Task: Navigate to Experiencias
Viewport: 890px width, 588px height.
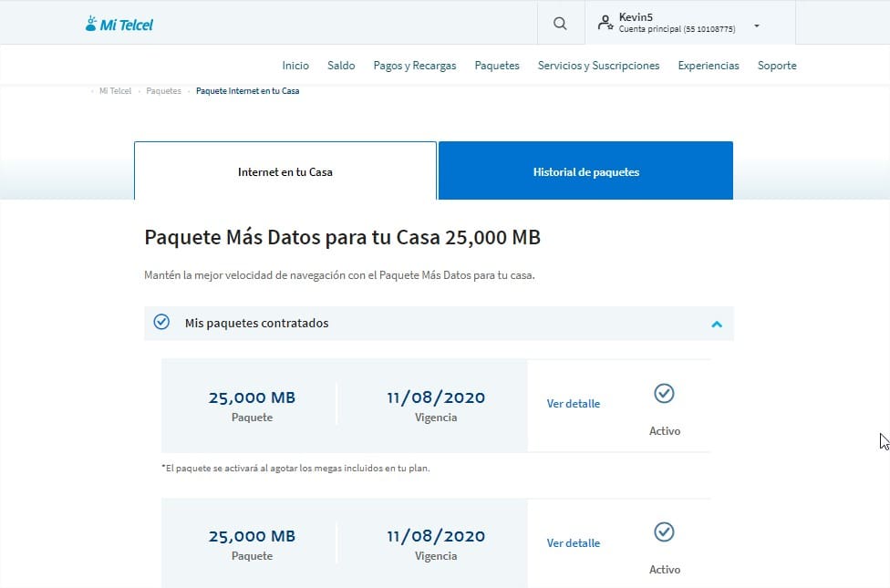Action: (709, 66)
